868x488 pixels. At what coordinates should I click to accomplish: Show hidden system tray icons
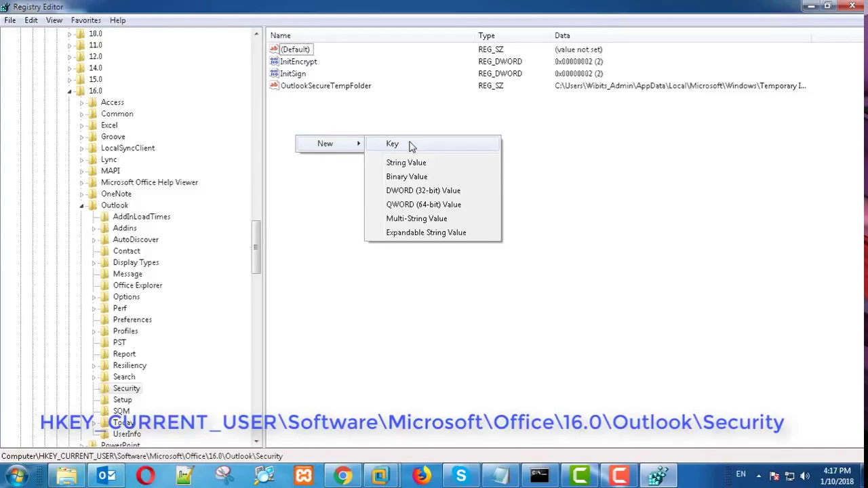pyautogui.click(x=758, y=475)
